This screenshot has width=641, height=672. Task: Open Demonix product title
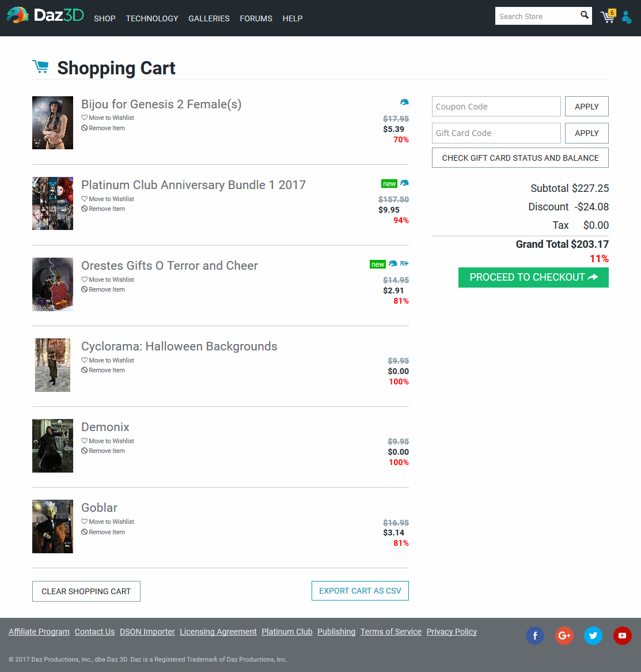[x=105, y=427]
